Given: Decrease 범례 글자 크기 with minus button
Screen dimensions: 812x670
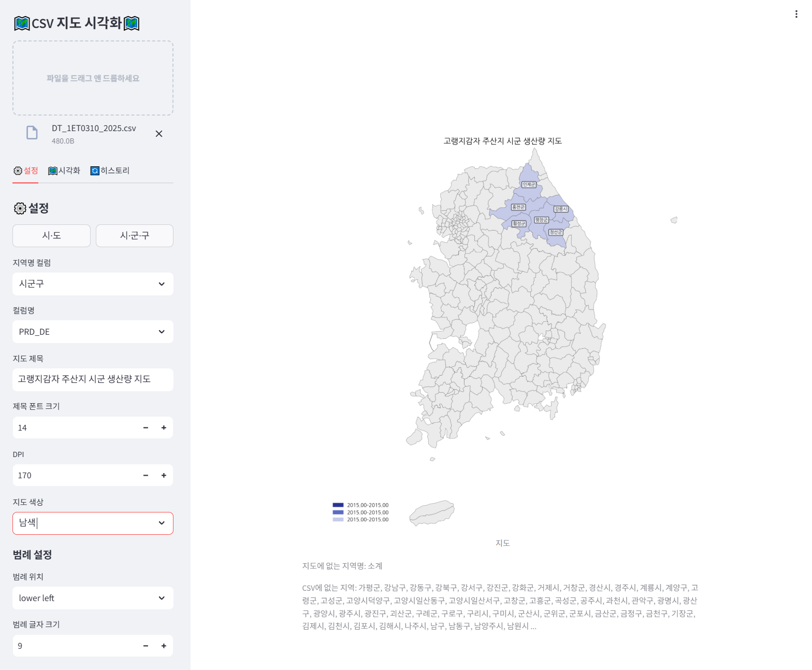Looking at the screenshot, I should pyautogui.click(x=146, y=646).
